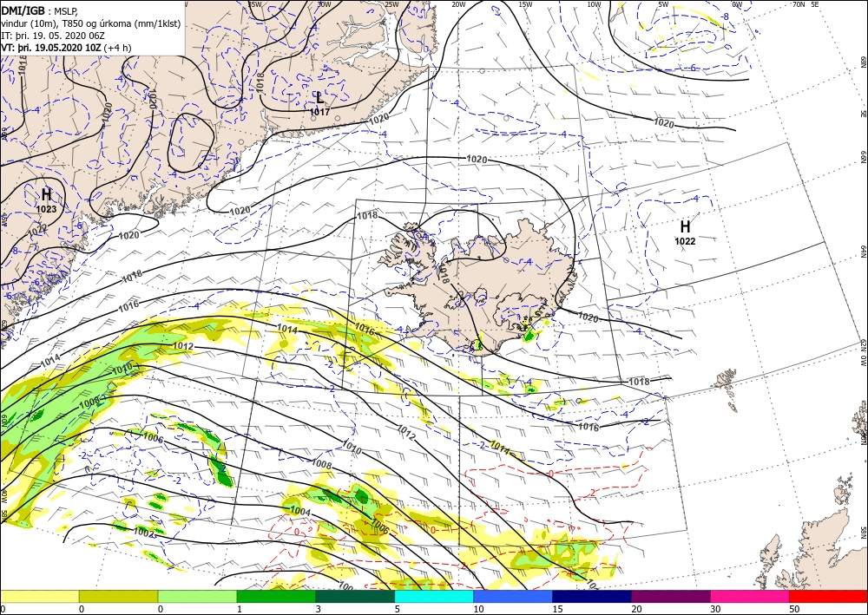Image resolution: width=868 pixels, height=615 pixels.
Task: Click the legend value '1'
Action: point(240,609)
